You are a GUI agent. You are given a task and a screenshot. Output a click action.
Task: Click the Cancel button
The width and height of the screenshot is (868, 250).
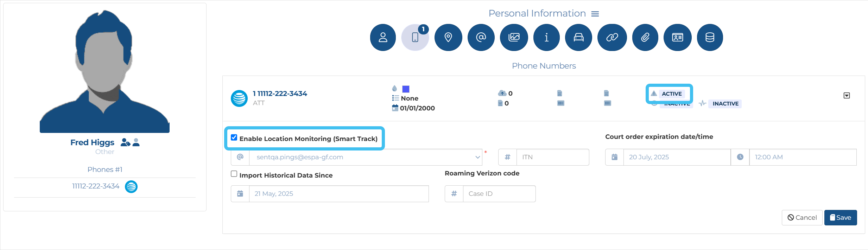click(802, 218)
